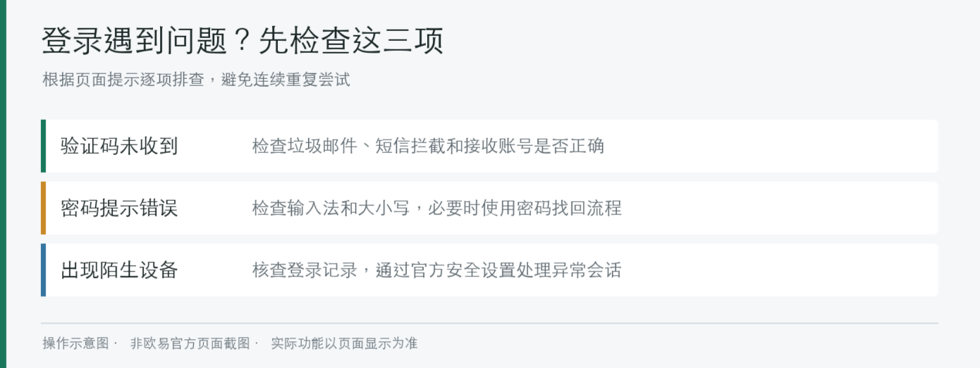Click the 先检查这三项 part of heading
The width and height of the screenshot is (980, 368).
(x=351, y=41)
